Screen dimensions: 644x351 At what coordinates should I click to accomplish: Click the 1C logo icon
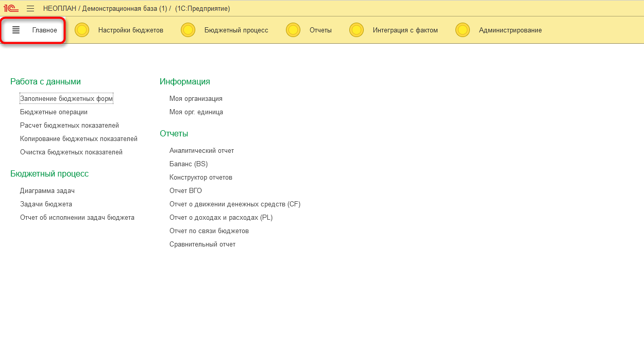point(11,9)
